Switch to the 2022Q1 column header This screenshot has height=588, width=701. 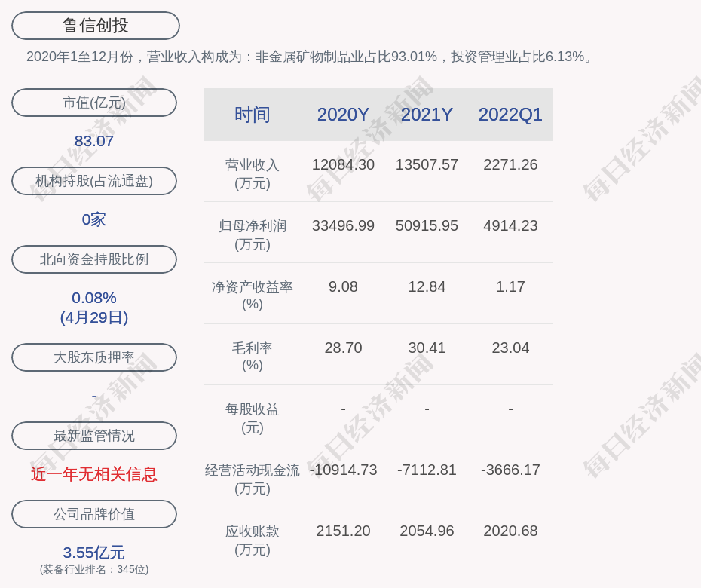pos(510,115)
